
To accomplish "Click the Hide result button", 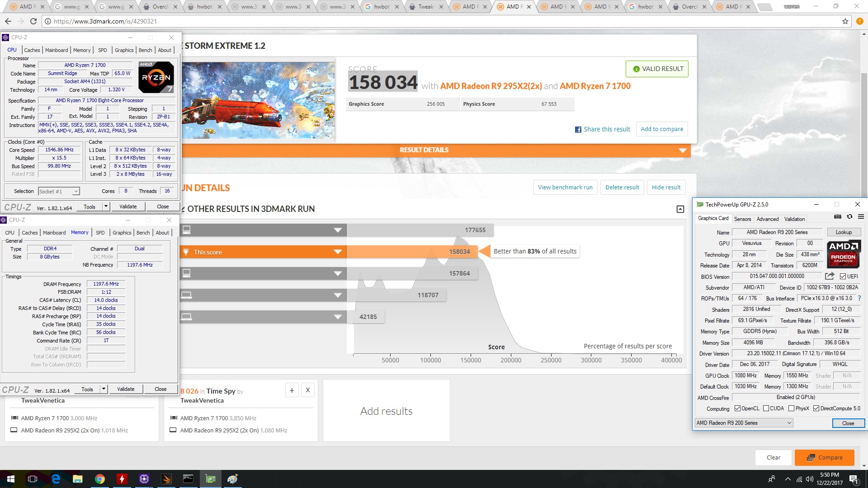I will (666, 188).
